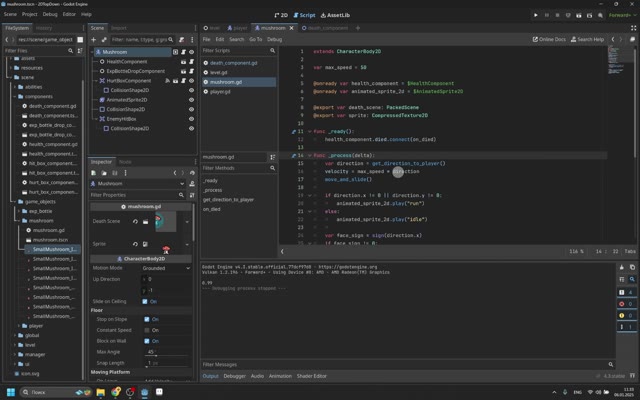Run the project with the play icon

tap(536, 15)
